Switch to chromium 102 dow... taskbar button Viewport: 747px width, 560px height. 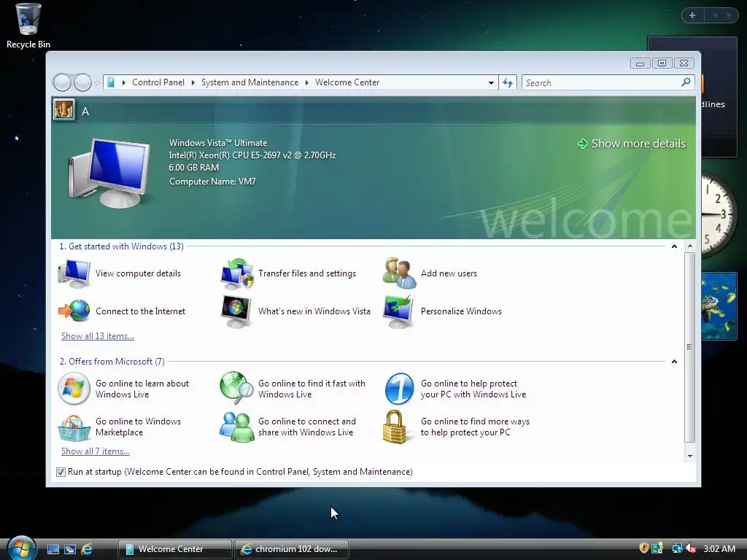(292, 549)
